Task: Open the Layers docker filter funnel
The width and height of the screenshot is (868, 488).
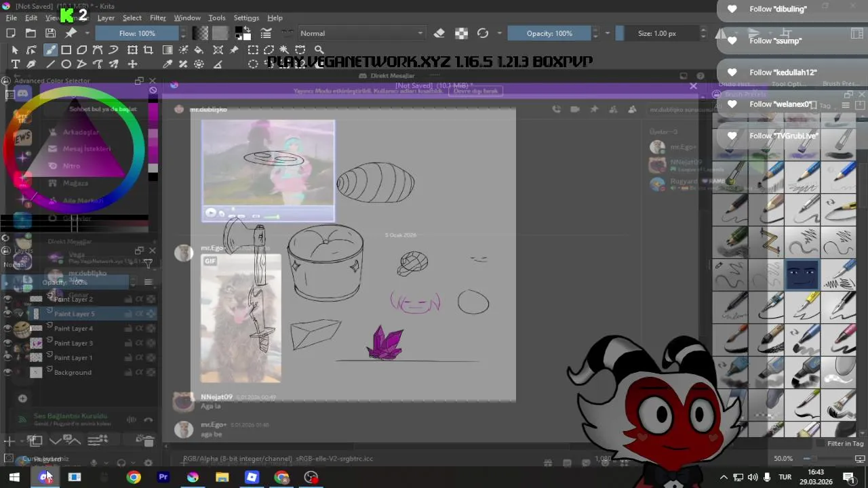Action: [148, 264]
